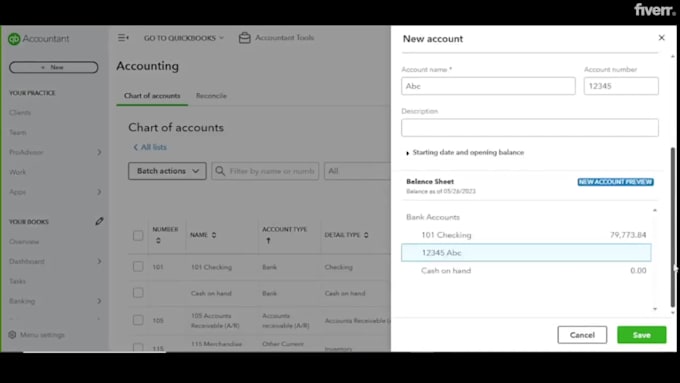Expand the Apps sidebar chevron
Viewport: 680px width, 383px height.
pos(99,192)
